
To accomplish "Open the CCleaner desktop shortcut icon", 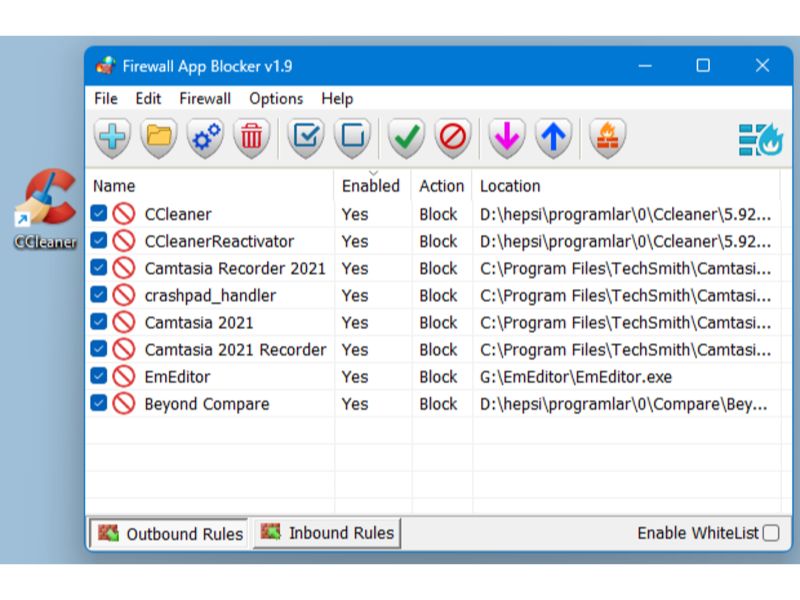I will pos(46,209).
